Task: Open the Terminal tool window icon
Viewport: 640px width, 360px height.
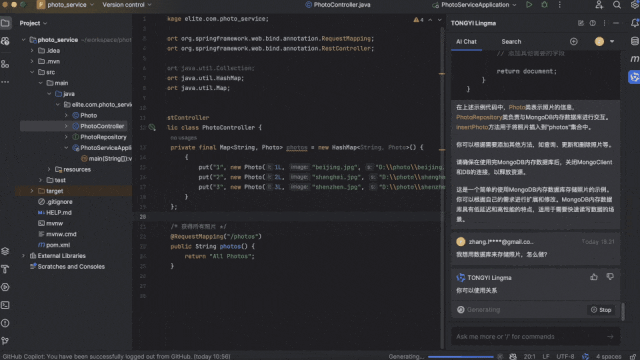Action: pos(5,305)
